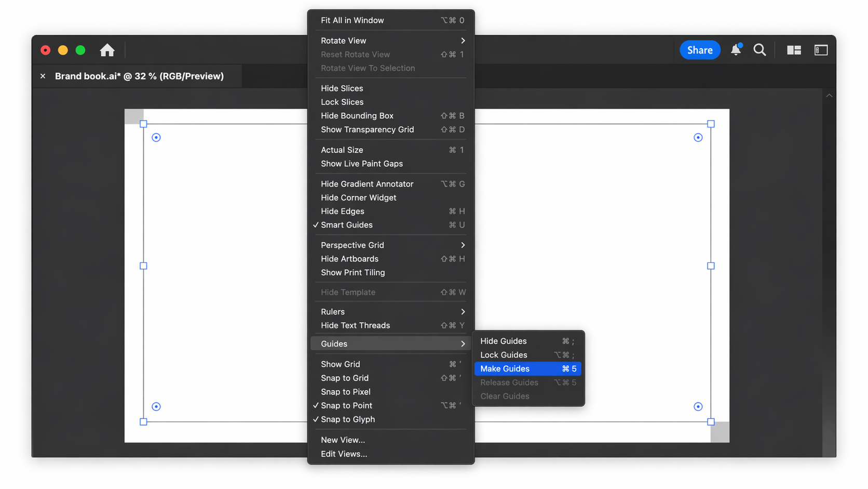Expand Rotate View submenu

(390, 41)
